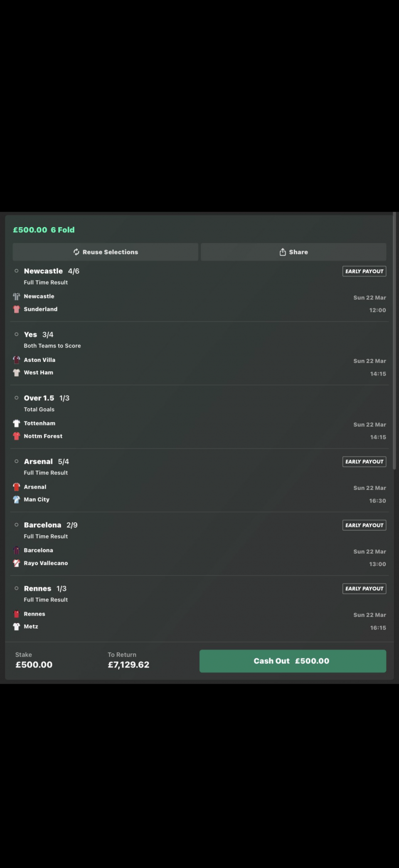This screenshot has height=868, width=399.
Task: Click the Nottm Forest red shirt icon
Action: [x=17, y=436]
